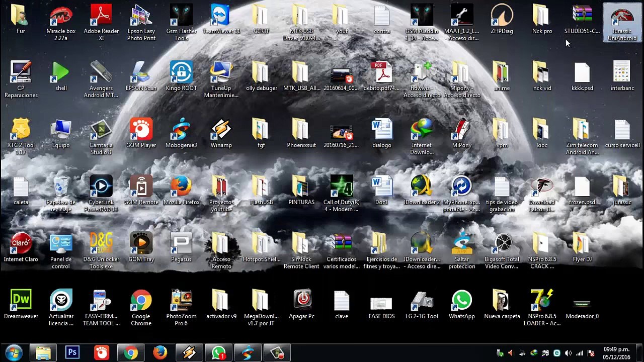Viewport: 644px width, 362px height.
Task: Open Bigasoft Total Video Converter shortcut
Action: pos(502,251)
